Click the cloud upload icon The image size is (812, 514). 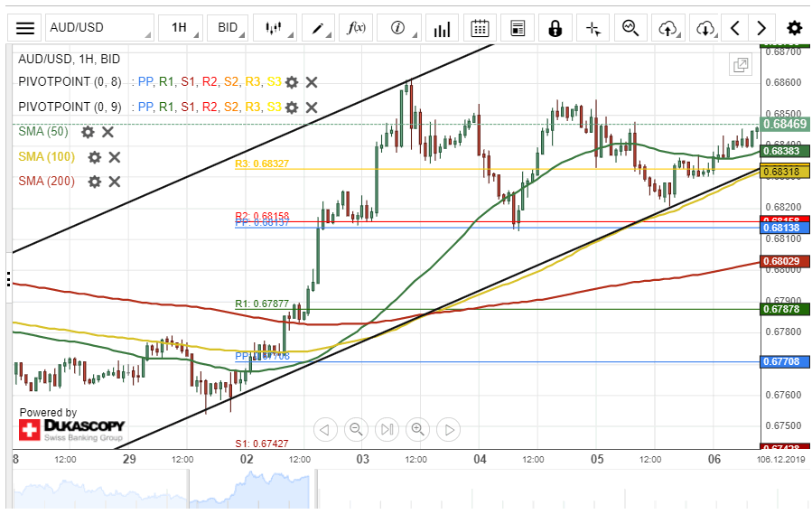pyautogui.click(x=667, y=28)
